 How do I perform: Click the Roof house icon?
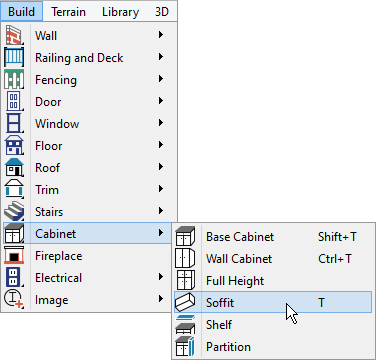pos(14,167)
